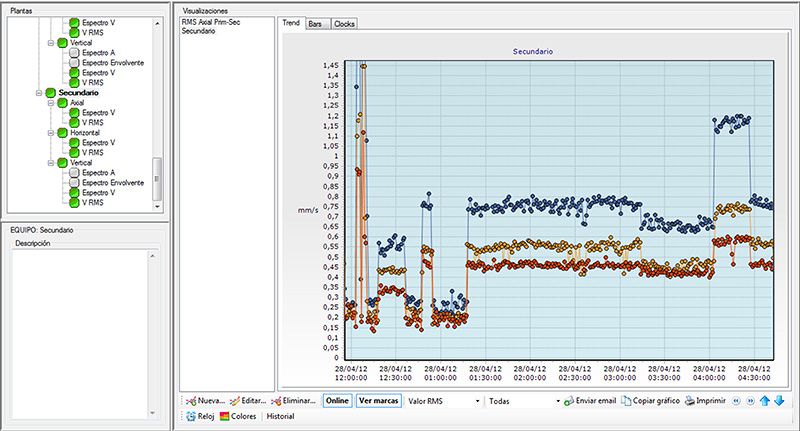
Task: Click green icon of Vertical under Secundario
Action: pos(62,163)
